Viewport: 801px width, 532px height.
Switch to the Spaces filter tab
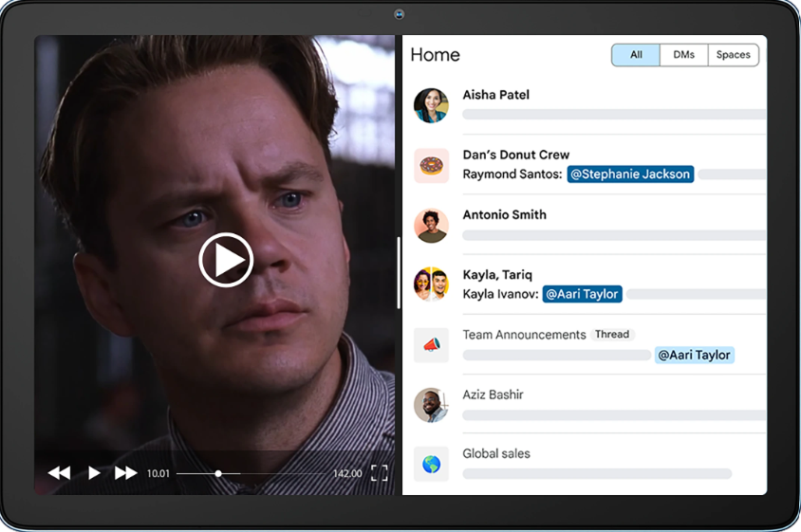pos(733,55)
